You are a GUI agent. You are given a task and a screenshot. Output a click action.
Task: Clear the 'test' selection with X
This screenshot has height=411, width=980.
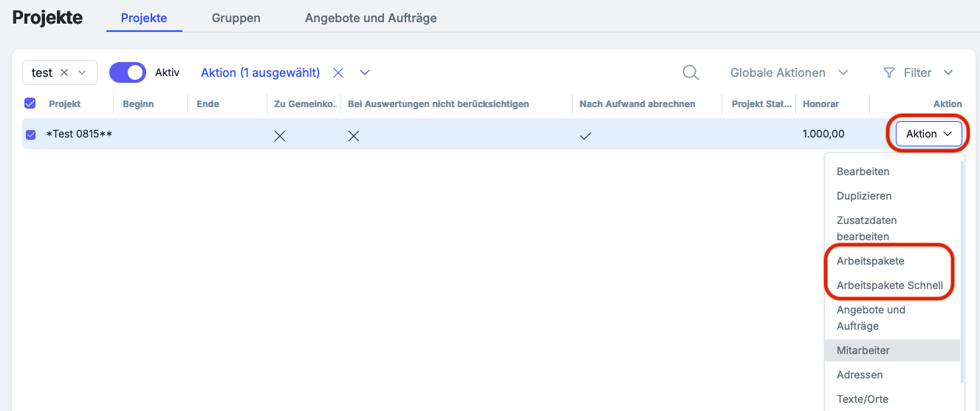(64, 72)
